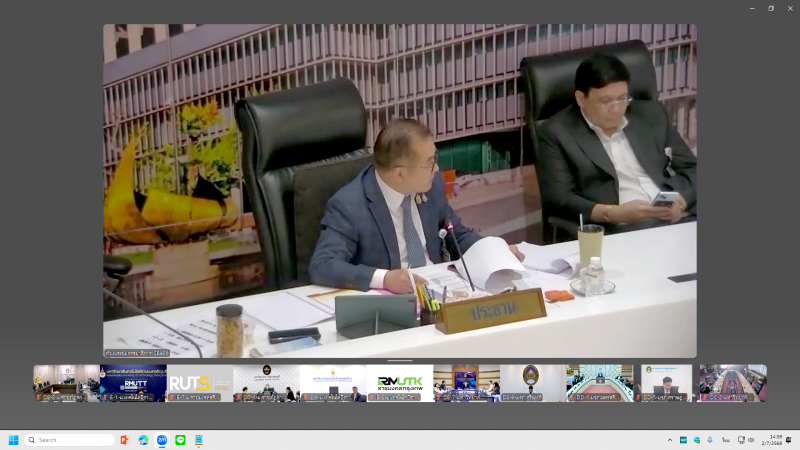
Task: Select the RUTS participant thumbnail
Action: click(200, 383)
